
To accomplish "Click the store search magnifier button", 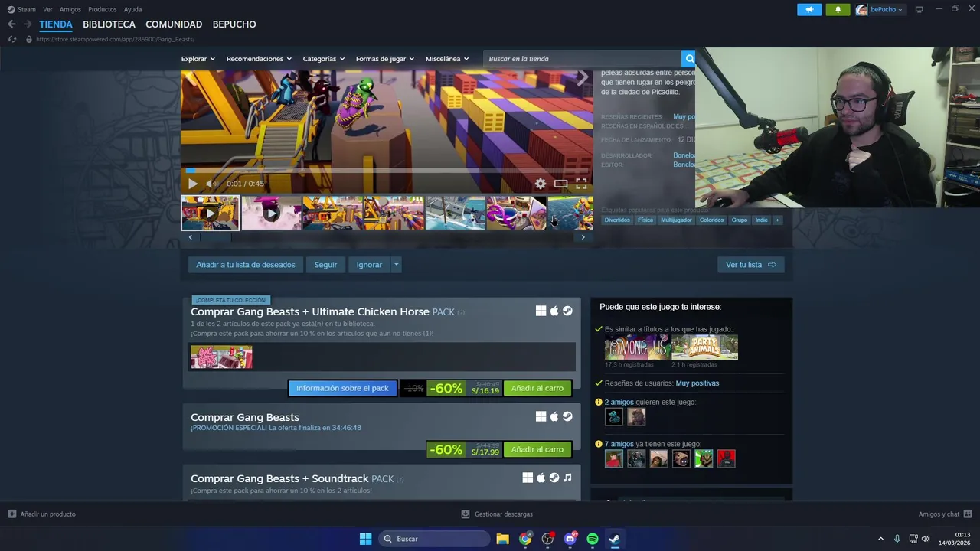I will pyautogui.click(x=689, y=59).
